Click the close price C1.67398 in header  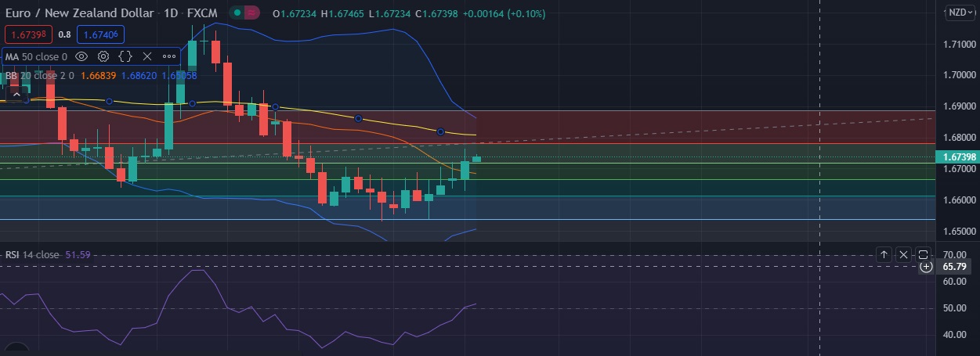[437, 14]
